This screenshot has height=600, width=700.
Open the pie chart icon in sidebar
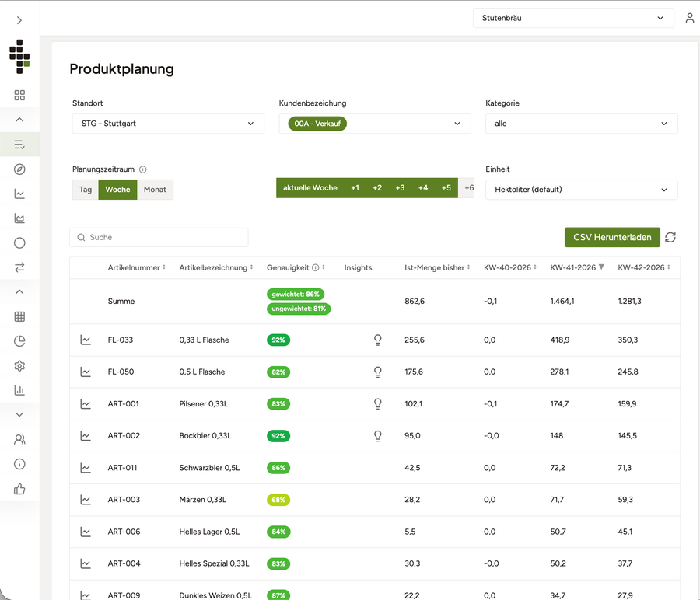pos(19,341)
